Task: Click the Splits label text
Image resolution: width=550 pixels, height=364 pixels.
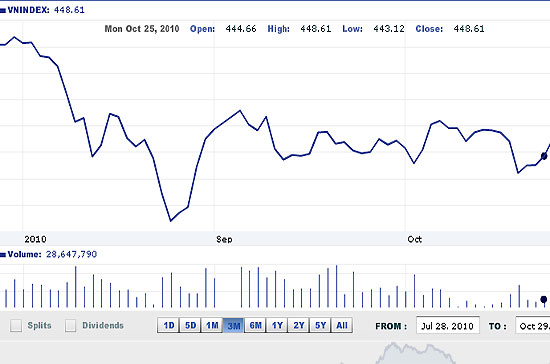Action: click(x=40, y=325)
